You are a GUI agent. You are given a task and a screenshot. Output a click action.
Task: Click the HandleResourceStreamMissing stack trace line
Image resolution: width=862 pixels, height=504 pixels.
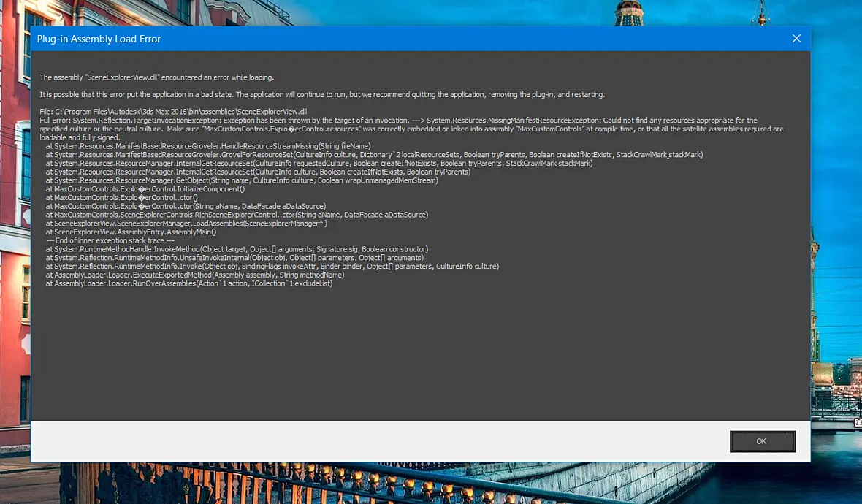[208, 146]
